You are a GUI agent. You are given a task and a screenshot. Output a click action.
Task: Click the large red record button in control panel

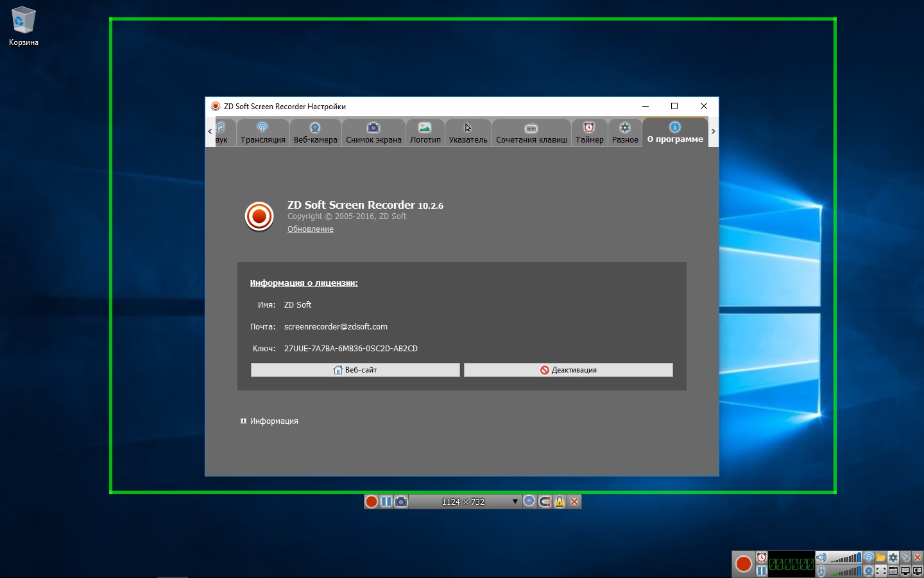pyautogui.click(x=744, y=564)
